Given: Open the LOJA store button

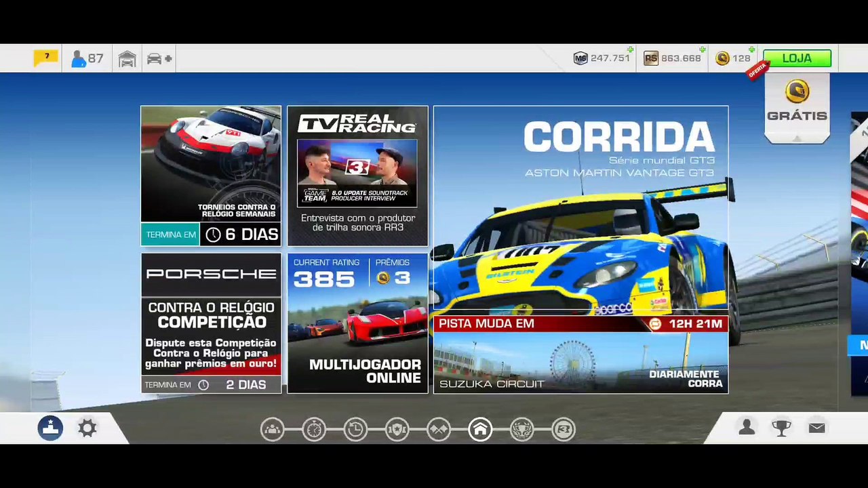Looking at the screenshot, I should pyautogui.click(x=797, y=58).
